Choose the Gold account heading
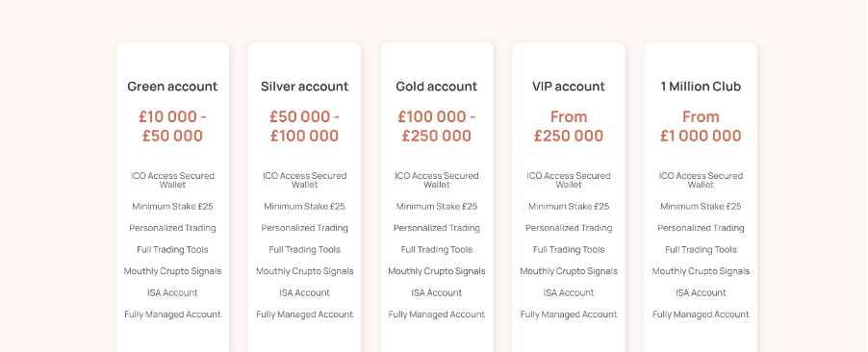This screenshot has width=868, height=352. pos(436,87)
